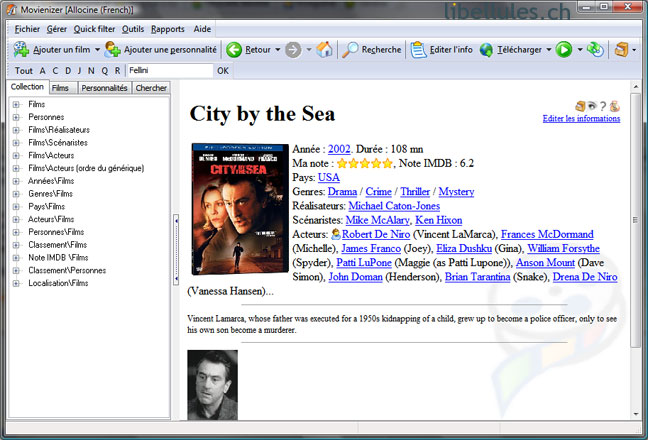
Task: Open the Ajouter un film dropdown arrow
Action: pyautogui.click(x=97, y=50)
